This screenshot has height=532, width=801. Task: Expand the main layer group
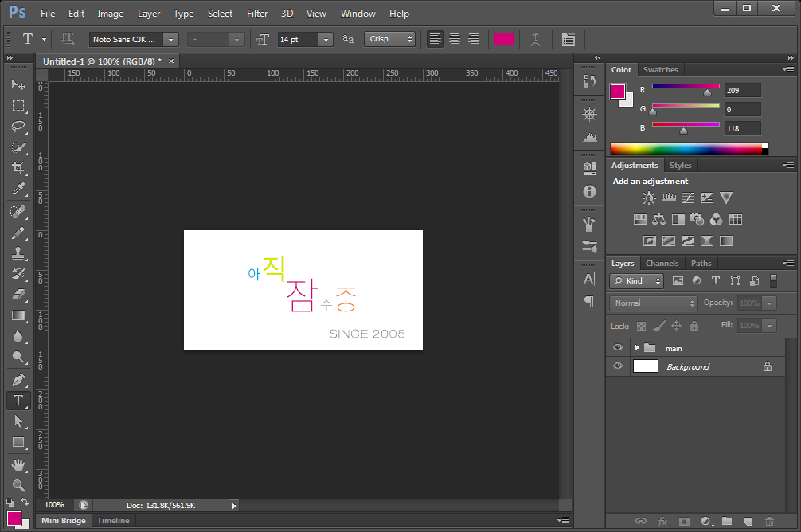point(636,348)
